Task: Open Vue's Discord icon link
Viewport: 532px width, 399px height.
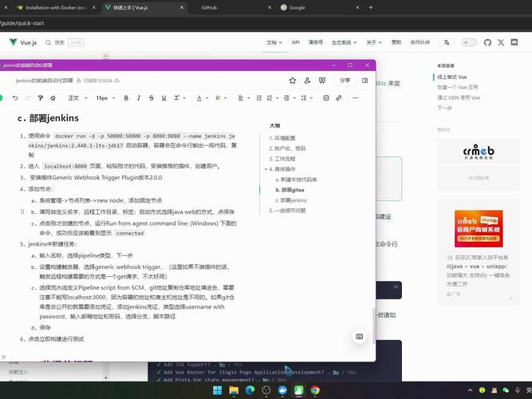Action: click(x=514, y=42)
